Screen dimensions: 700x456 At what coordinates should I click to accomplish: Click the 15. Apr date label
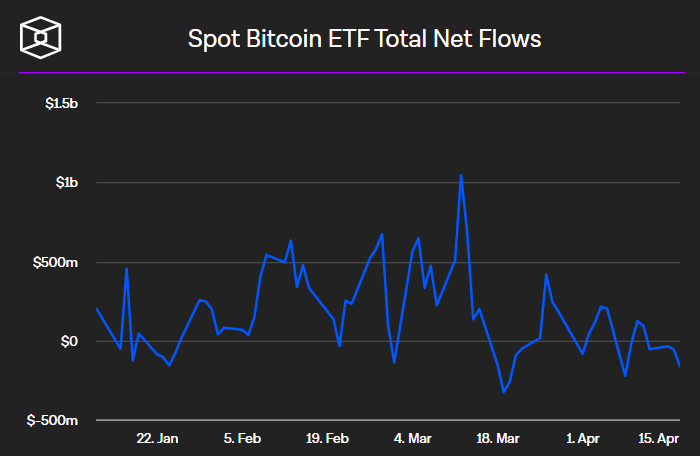pos(659,438)
